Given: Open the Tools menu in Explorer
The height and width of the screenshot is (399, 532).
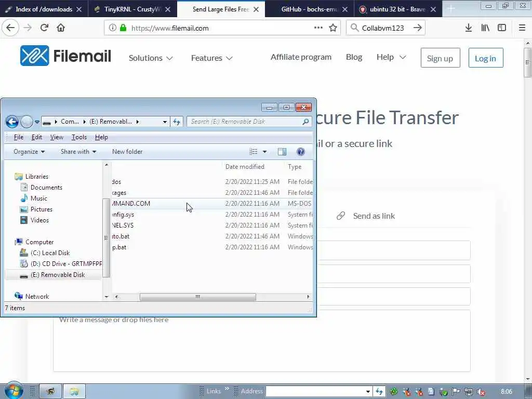Looking at the screenshot, I should [79, 137].
